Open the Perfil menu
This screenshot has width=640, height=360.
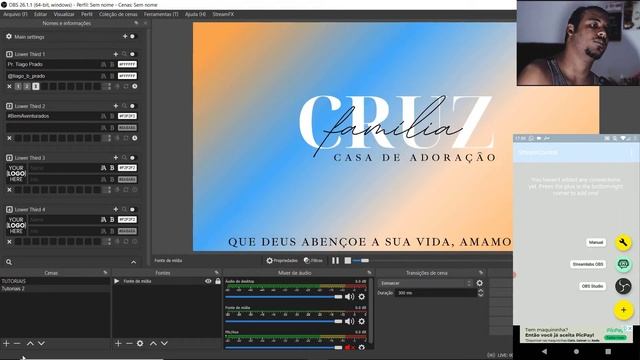pos(87,14)
